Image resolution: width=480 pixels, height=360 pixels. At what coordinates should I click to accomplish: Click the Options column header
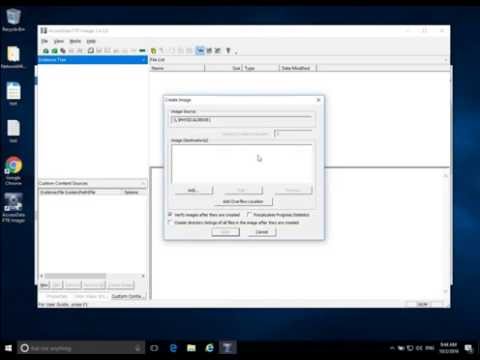tap(134, 192)
